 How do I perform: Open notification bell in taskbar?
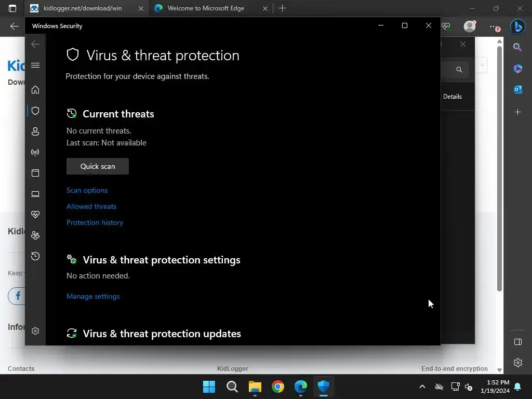click(518, 387)
